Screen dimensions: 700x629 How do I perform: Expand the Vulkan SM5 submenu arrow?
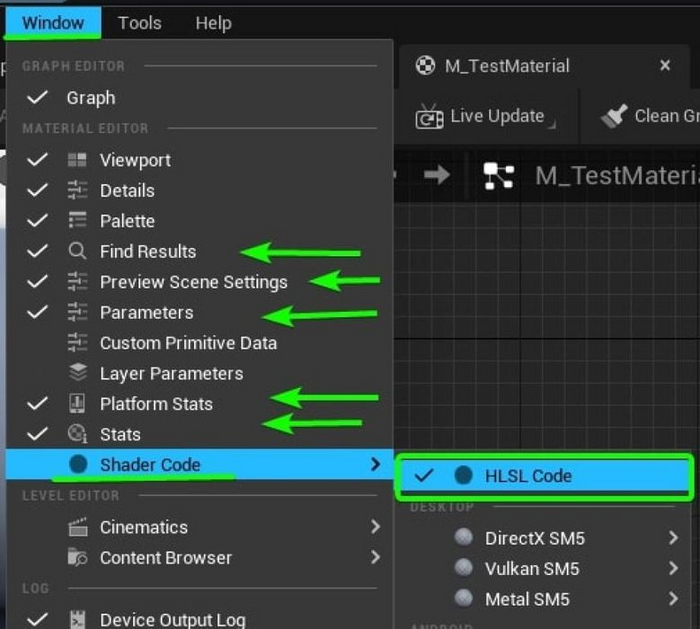(x=673, y=568)
